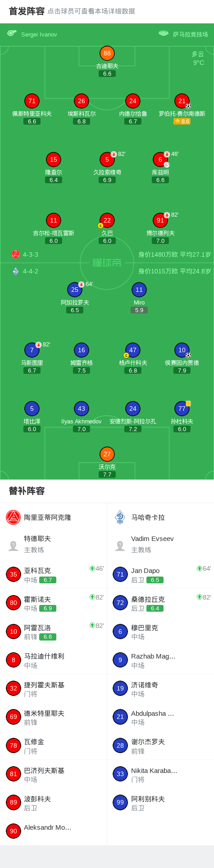
Task: Open coach 特德耶夫 profile avatar
Action: 13,546
